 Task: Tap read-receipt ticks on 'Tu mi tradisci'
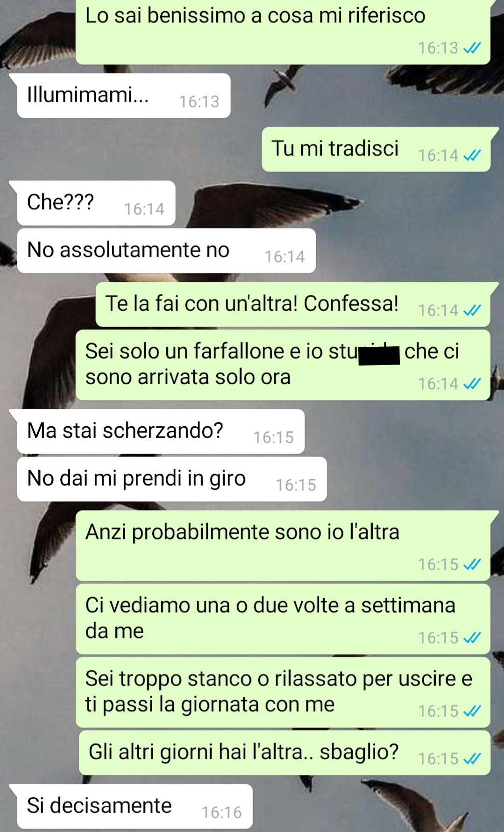click(x=472, y=156)
